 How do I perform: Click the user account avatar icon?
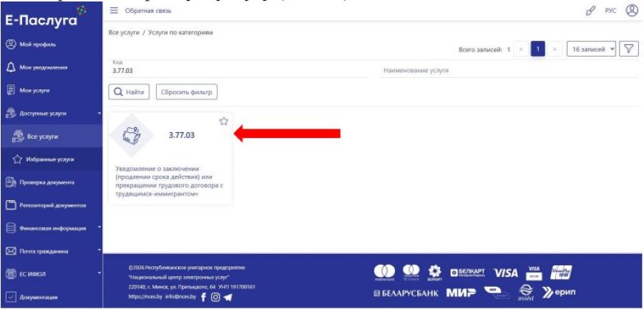tap(632, 11)
